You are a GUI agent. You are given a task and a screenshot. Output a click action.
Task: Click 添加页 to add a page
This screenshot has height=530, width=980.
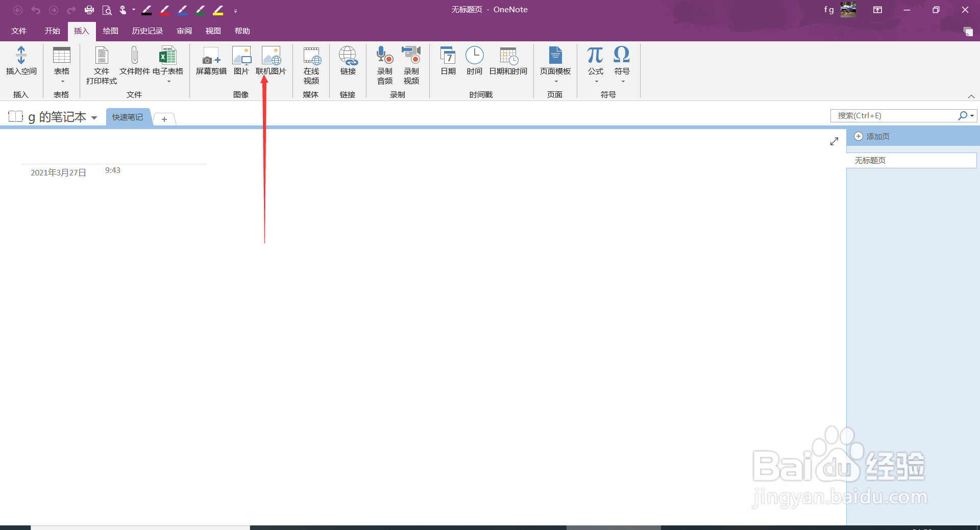[872, 137]
